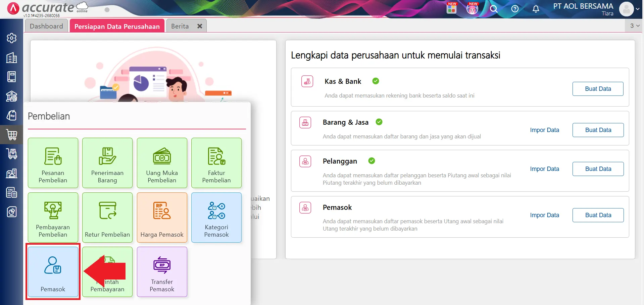Screen dimensions: 644x305
Task: Open fixed assets icon in sidebar
Action: click(x=12, y=173)
